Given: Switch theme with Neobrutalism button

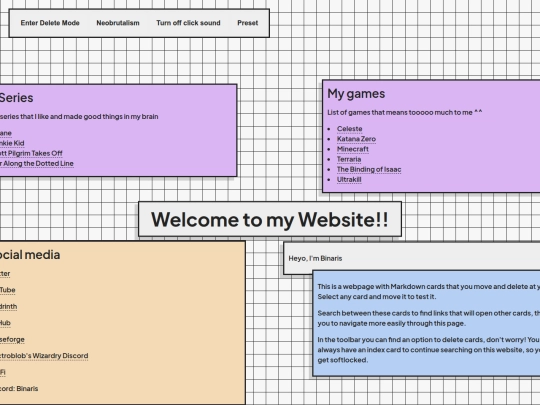Looking at the screenshot, I should point(118,23).
